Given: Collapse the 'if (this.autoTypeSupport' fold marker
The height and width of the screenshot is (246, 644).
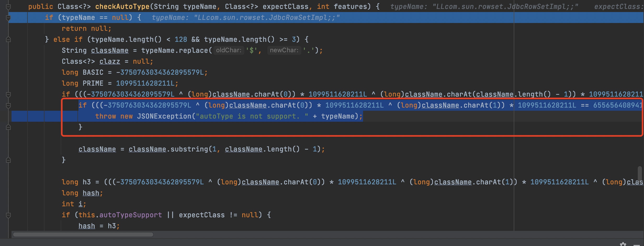Looking at the screenshot, I should coord(8,215).
